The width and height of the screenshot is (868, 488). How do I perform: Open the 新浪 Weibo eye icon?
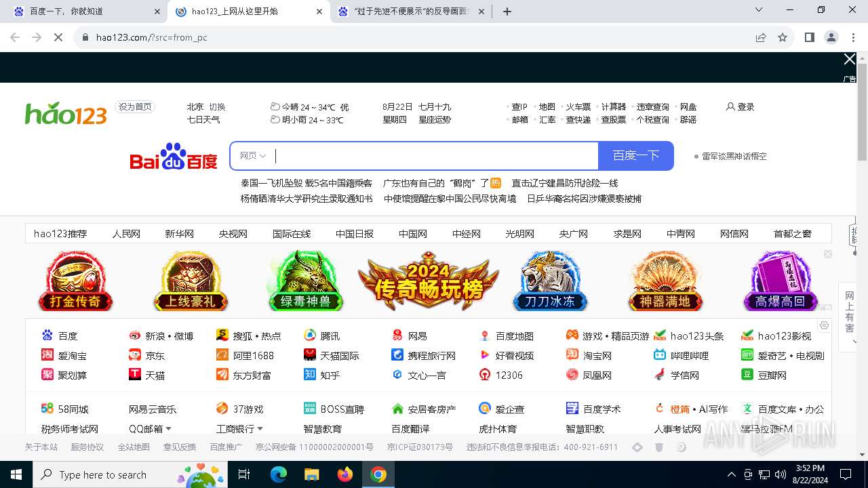pos(134,335)
